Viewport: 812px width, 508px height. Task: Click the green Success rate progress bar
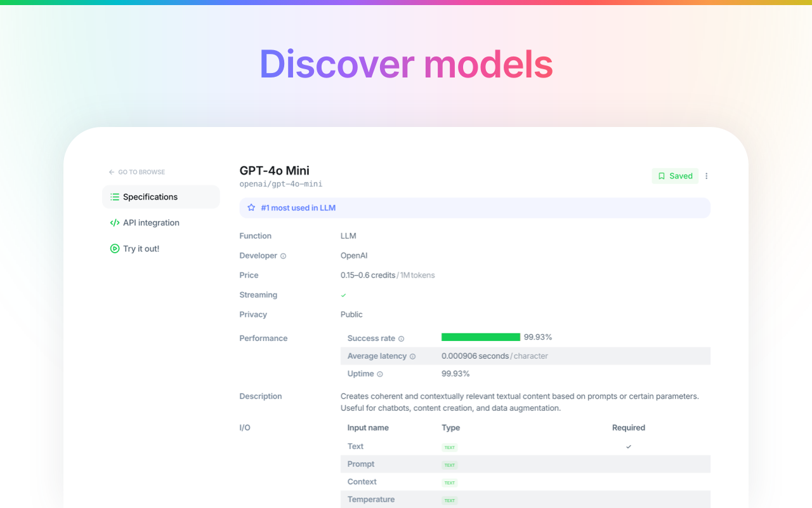point(481,337)
